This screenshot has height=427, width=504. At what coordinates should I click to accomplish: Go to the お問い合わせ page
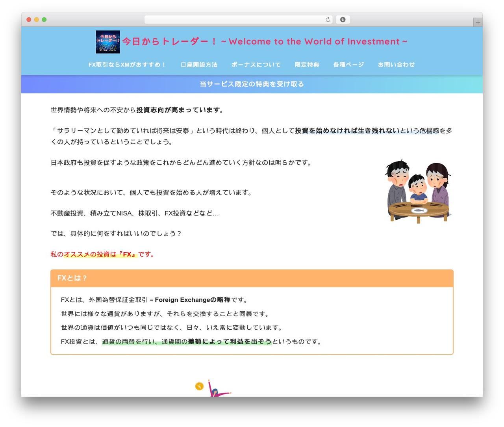tap(397, 65)
